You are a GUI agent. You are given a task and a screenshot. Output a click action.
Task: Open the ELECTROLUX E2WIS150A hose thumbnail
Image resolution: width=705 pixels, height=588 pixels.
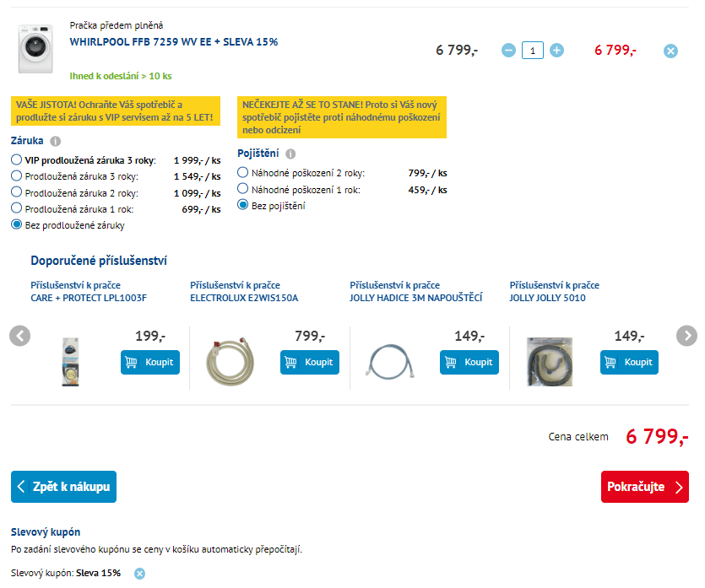pyautogui.click(x=230, y=362)
